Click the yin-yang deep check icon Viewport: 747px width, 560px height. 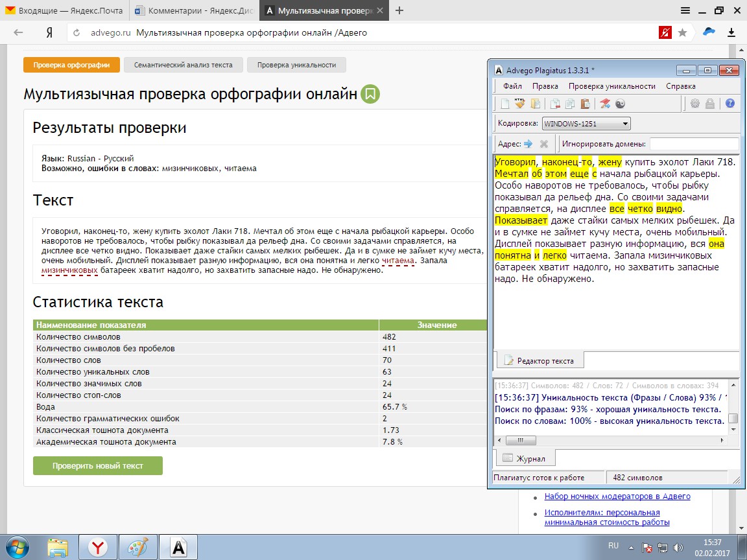tap(621, 103)
